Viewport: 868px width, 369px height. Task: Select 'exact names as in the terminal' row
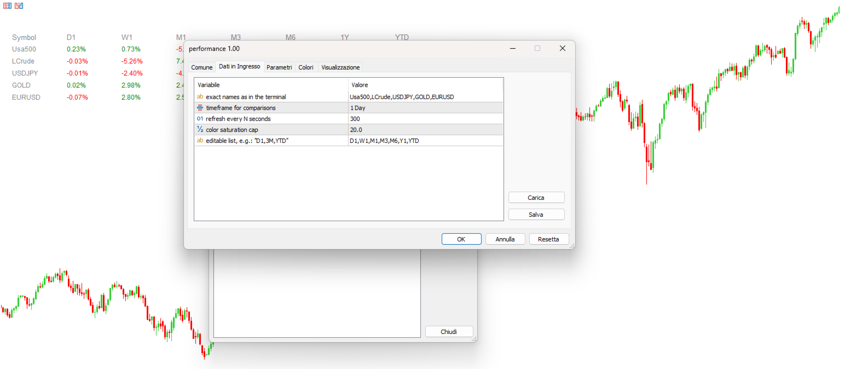(246, 97)
